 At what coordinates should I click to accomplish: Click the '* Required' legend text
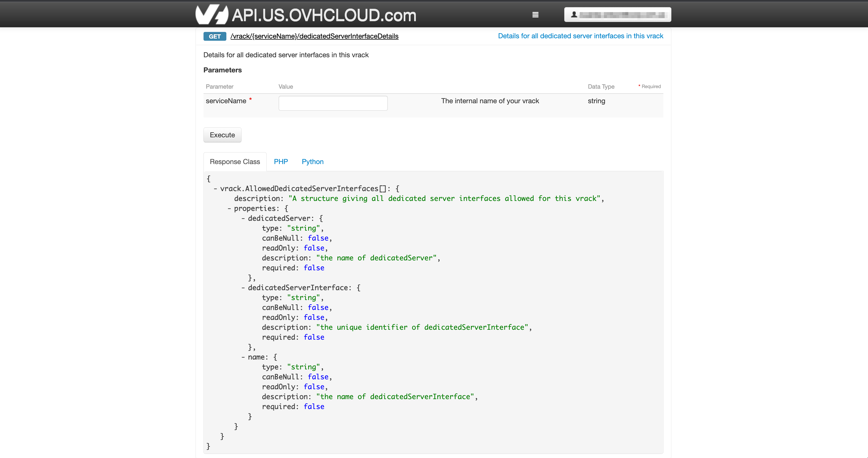(650, 86)
